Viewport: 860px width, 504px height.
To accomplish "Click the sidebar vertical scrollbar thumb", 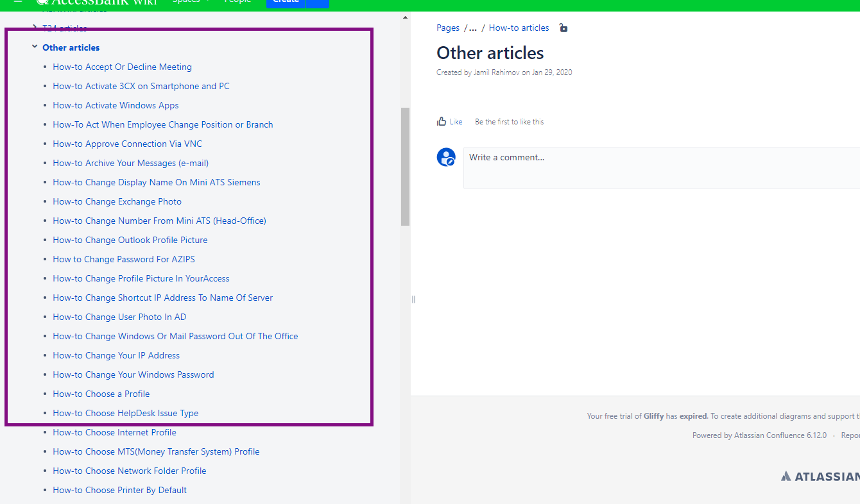I will (405, 167).
